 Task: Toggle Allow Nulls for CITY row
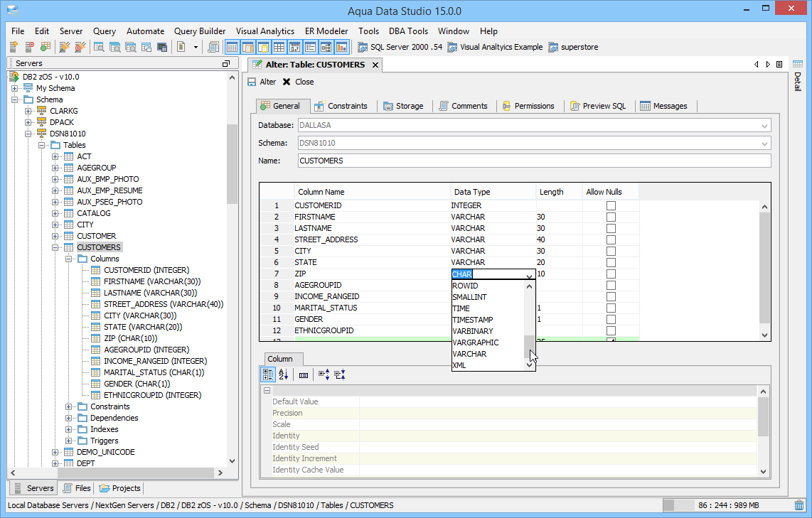coord(611,252)
